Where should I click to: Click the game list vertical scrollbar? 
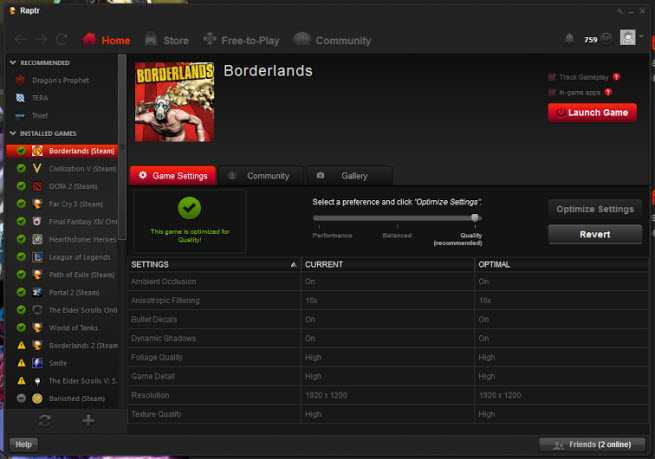point(122,147)
